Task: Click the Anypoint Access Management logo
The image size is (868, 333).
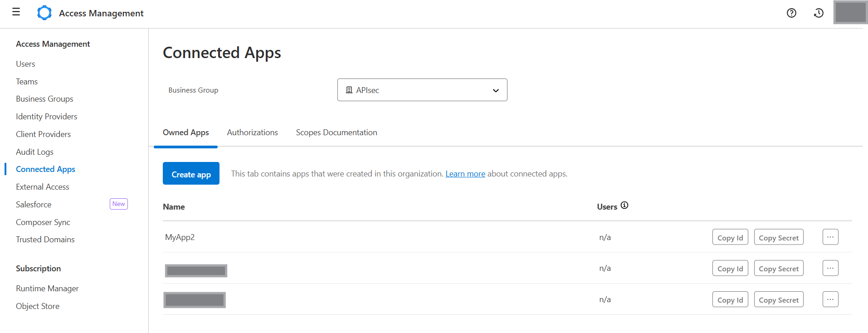Action: point(44,13)
